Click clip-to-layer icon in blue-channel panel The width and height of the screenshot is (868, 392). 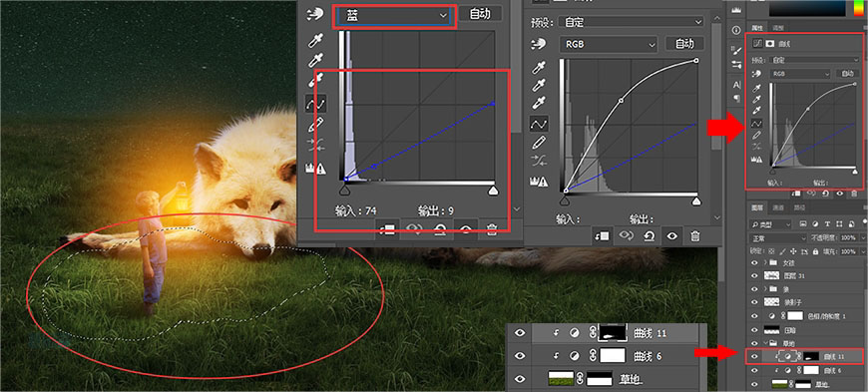click(x=386, y=228)
